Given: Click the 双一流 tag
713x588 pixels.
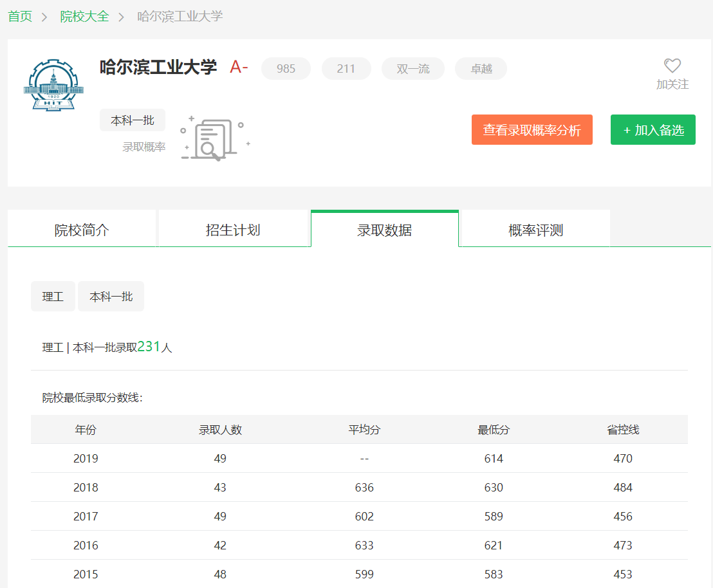Looking at the screenshot, I should (413, 69).
